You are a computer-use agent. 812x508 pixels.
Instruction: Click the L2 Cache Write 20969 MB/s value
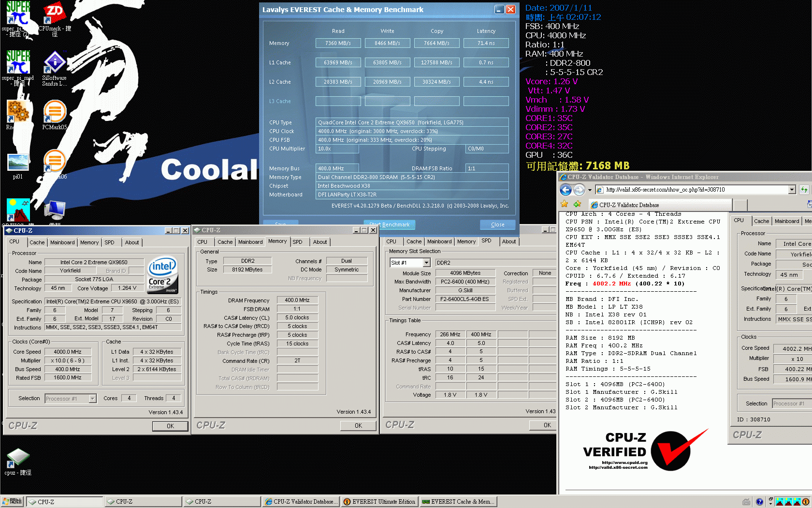pyautogui.click(x=387, y=82)
